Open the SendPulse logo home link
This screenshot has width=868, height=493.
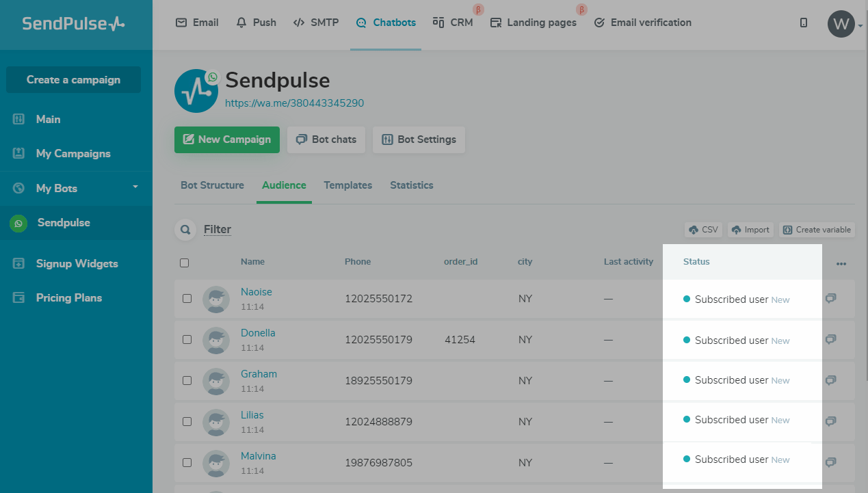73,24
